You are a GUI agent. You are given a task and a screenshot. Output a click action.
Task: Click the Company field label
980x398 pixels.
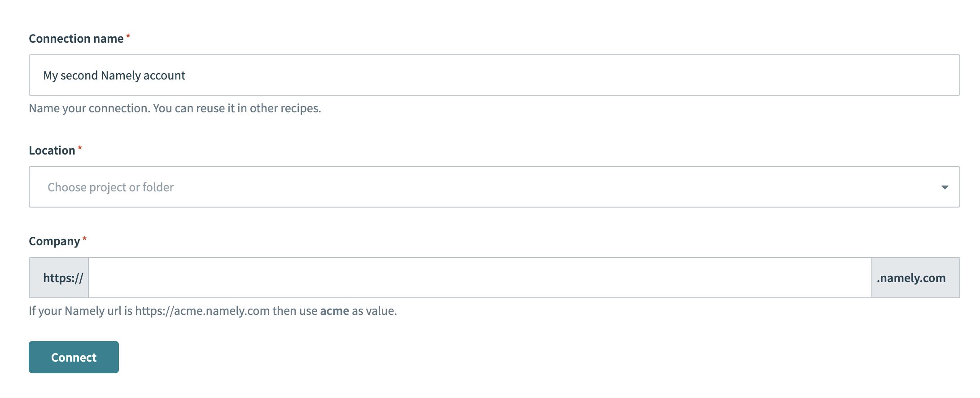pyautogui.click(x=54, y=241)
